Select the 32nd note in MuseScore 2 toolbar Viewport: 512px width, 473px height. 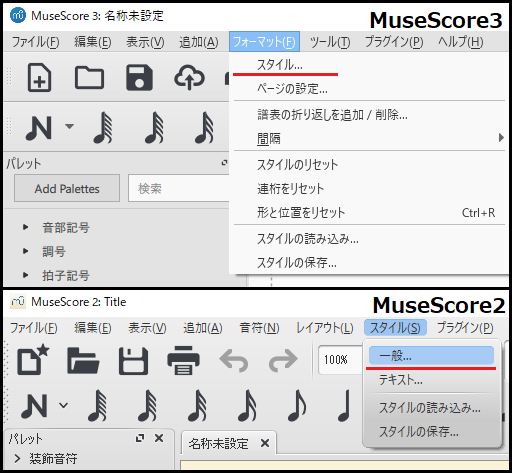tap(197, 405)
